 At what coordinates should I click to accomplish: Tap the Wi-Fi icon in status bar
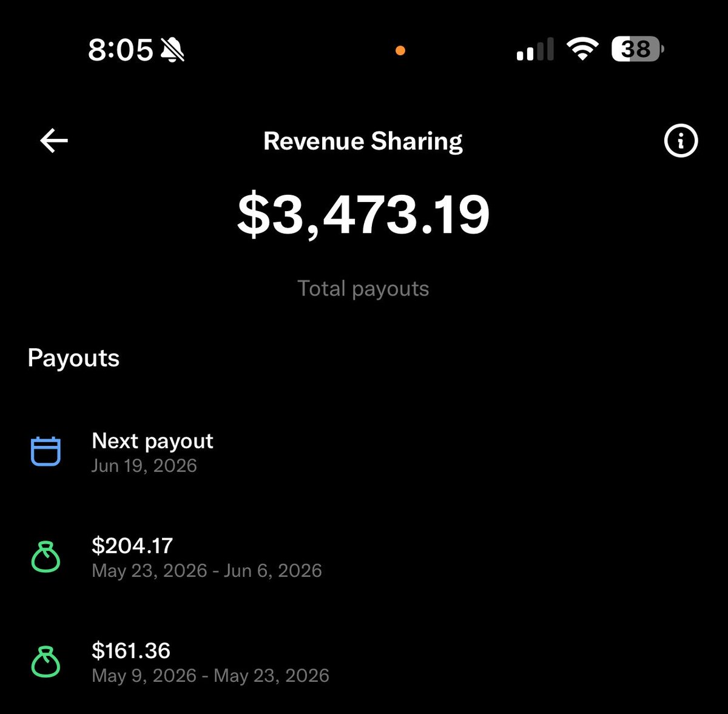pos(582,49)
